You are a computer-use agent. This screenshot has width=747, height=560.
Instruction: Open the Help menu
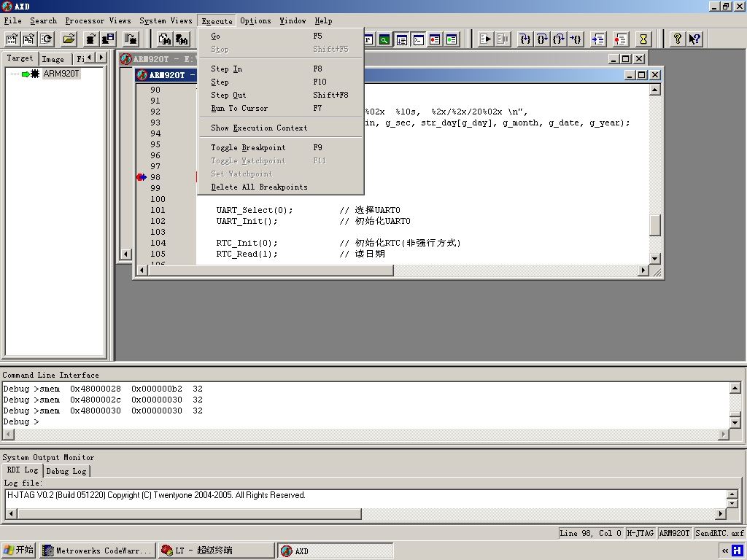point(323,21)
